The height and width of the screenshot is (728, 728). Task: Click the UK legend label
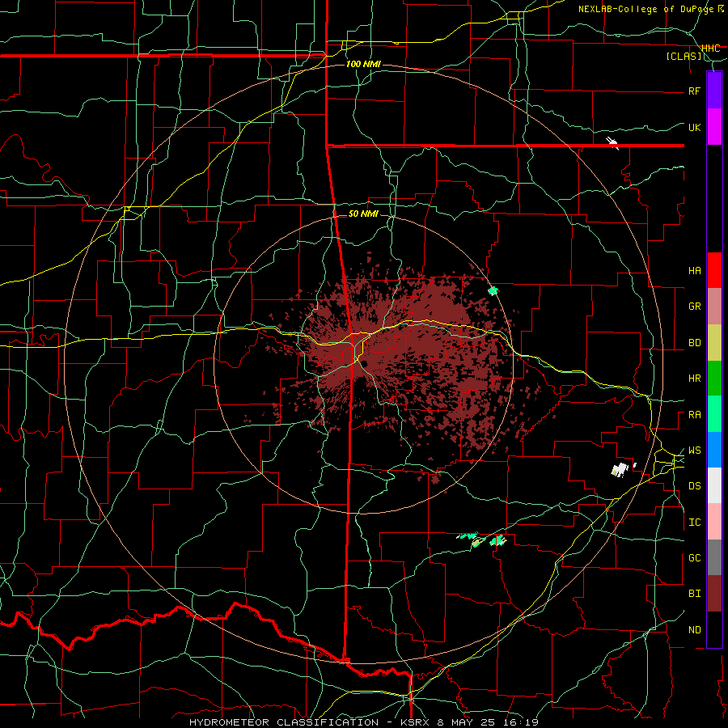[694, 127]
